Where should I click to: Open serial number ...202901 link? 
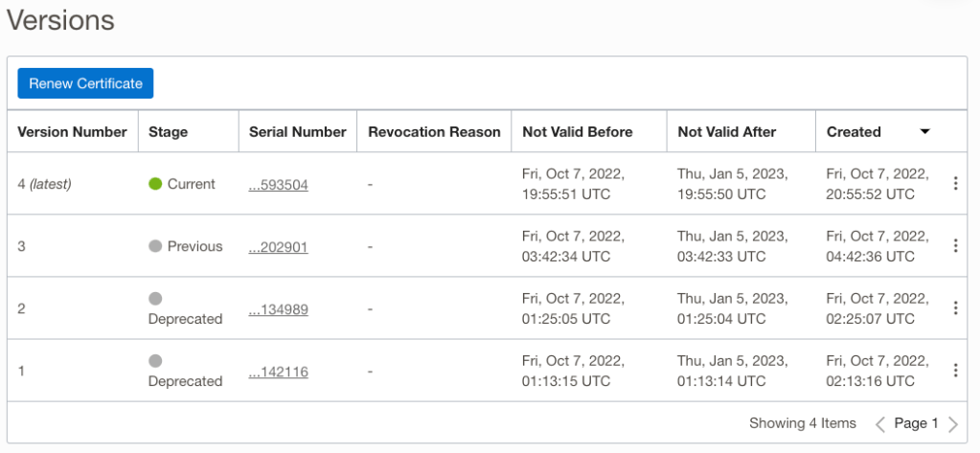tap(279, 247)
